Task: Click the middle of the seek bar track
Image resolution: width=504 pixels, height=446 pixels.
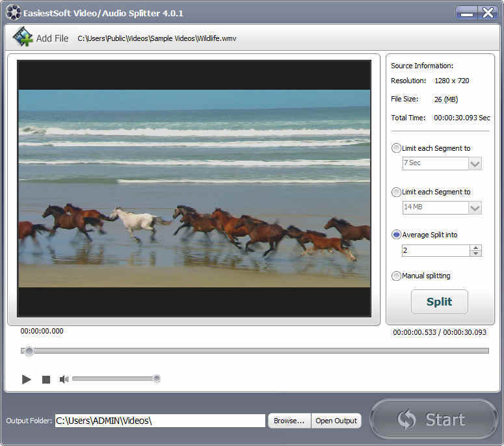Action: coord(255,351)
